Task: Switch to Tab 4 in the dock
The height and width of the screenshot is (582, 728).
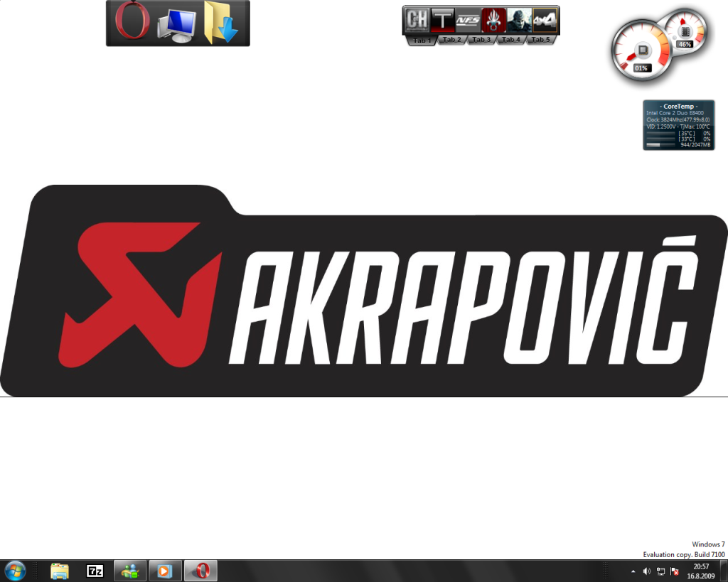Action: click(x=510, y=40)
